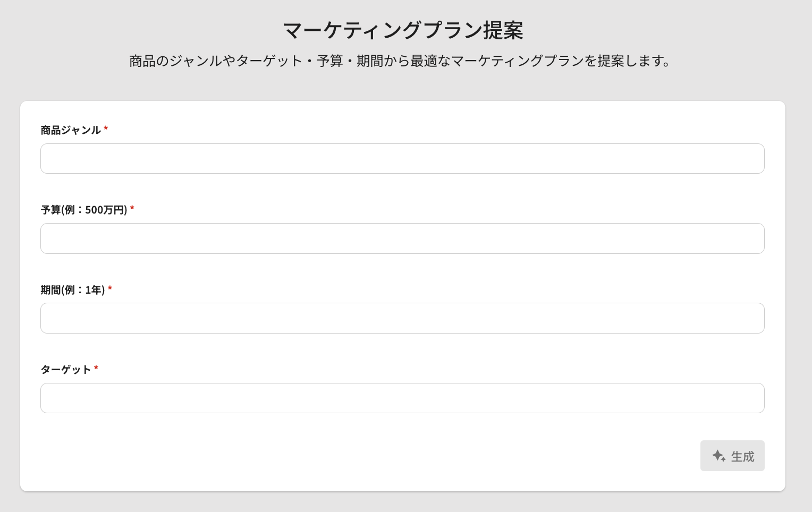
Task: Click into the 予算 input box
Action: (x=402, y=238)
